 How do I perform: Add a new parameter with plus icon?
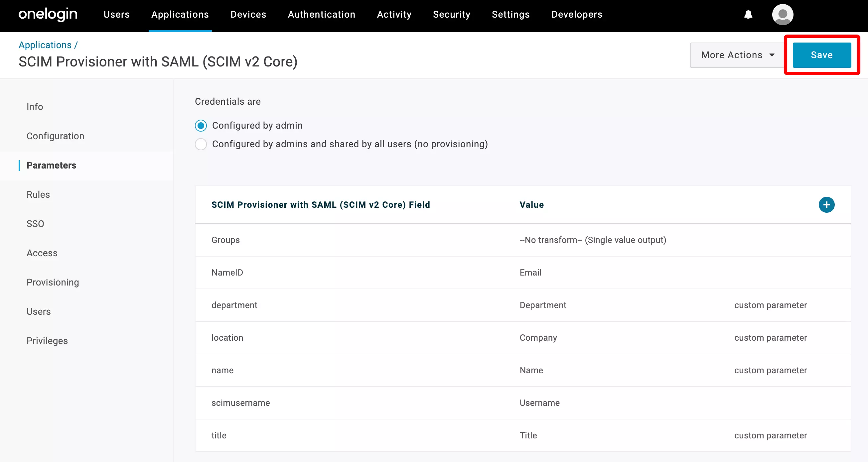[826, 205]
